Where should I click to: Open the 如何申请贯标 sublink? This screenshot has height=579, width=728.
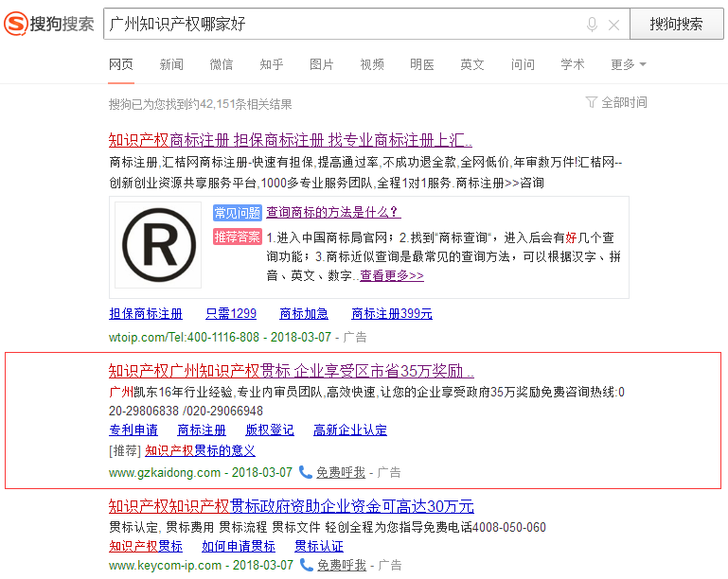[x=239, y=547]
